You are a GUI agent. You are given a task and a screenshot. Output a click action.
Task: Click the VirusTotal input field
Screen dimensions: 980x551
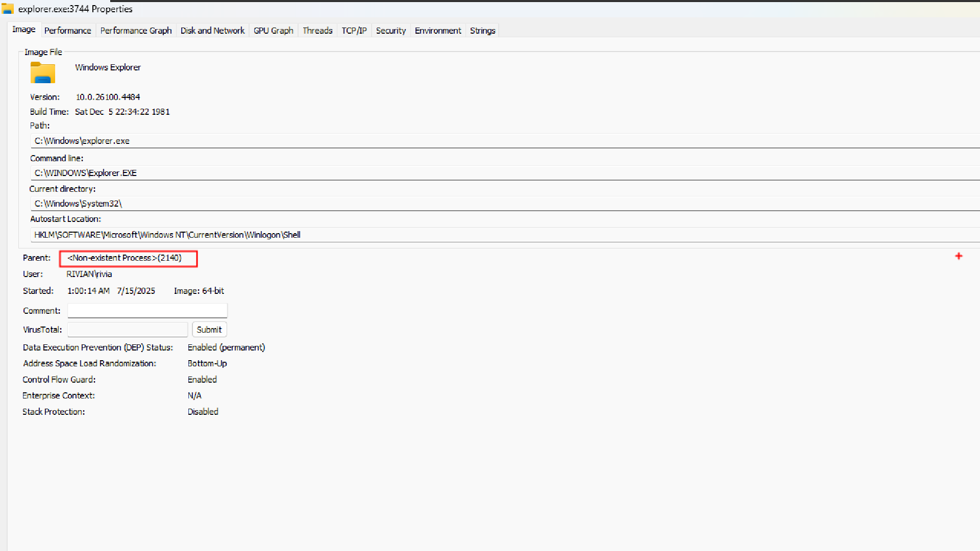pos(128,330)
